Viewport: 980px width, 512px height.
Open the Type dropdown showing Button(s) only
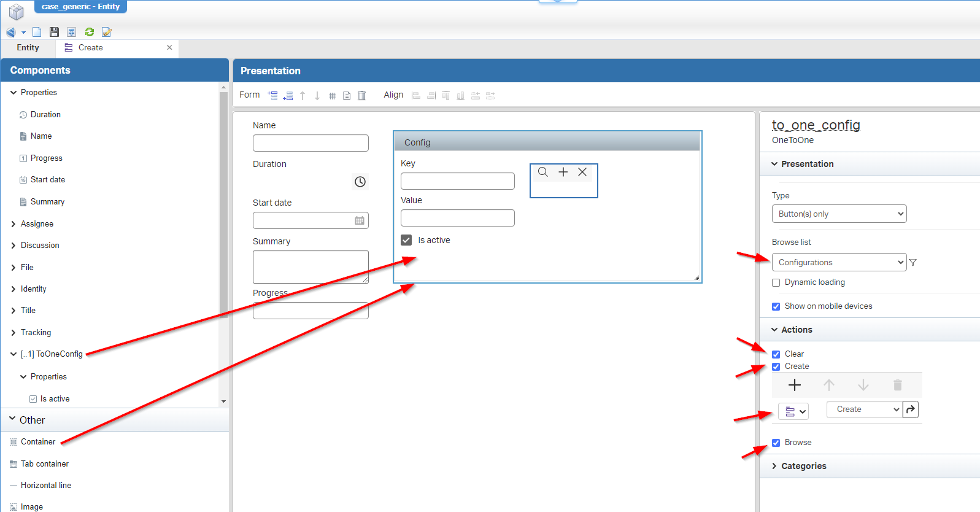(839, 214)
